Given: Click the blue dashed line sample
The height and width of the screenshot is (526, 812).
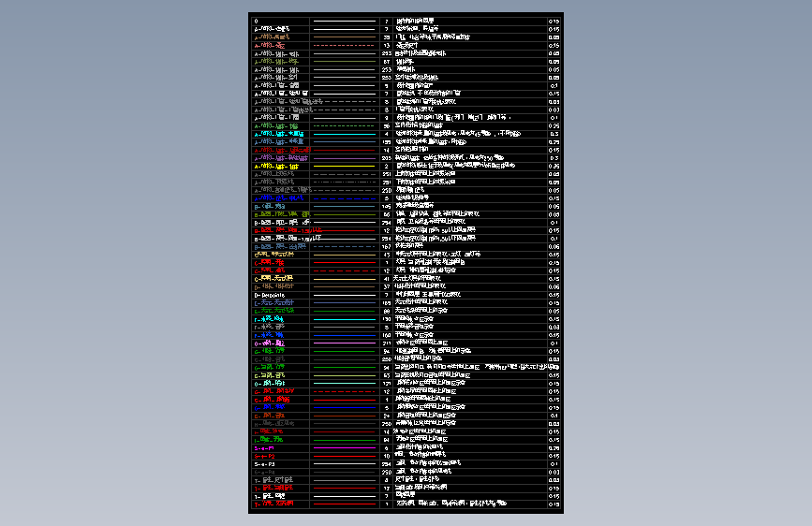Looking at the screenshot, I should 345,198.
